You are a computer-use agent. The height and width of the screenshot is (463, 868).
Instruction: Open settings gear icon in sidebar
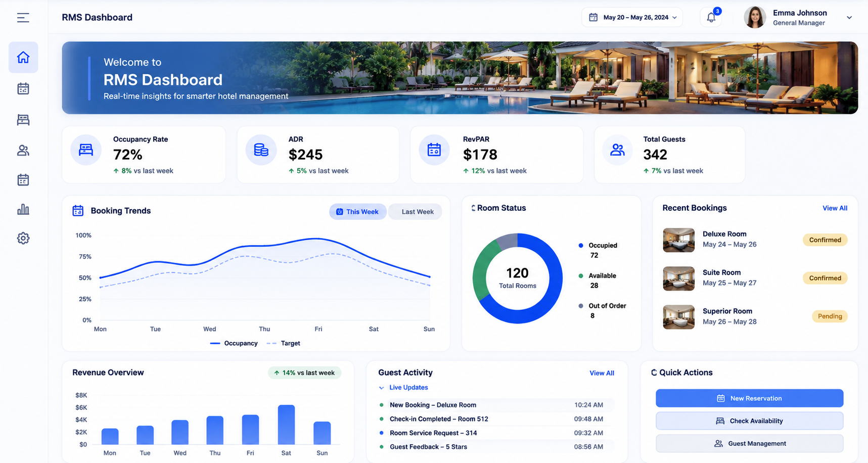pos(23,238)
